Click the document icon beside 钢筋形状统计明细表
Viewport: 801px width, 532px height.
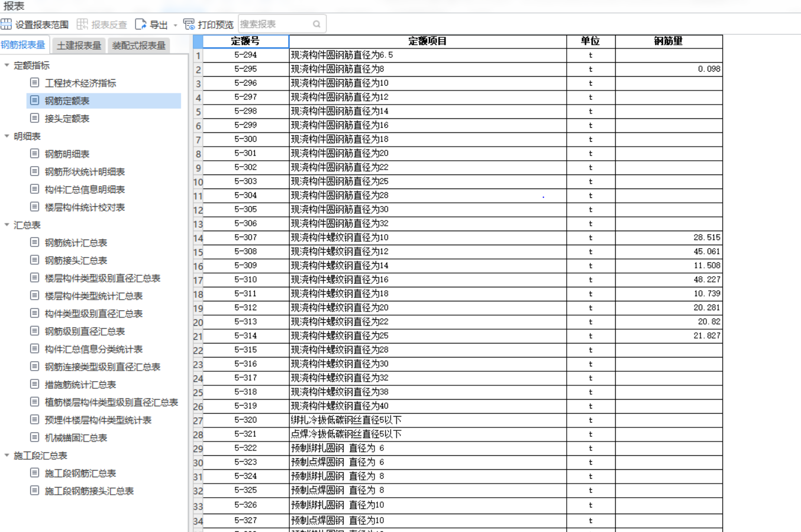[x=35, y=171]
